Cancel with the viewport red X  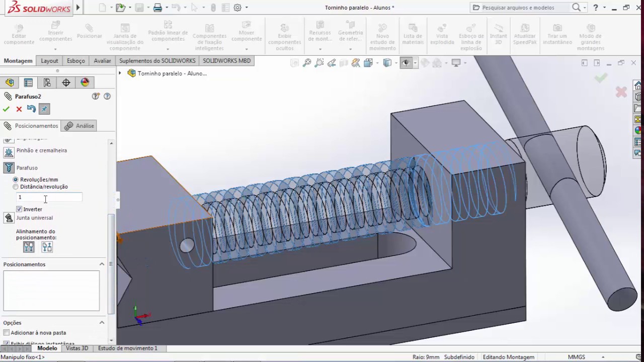coord(621,92)
